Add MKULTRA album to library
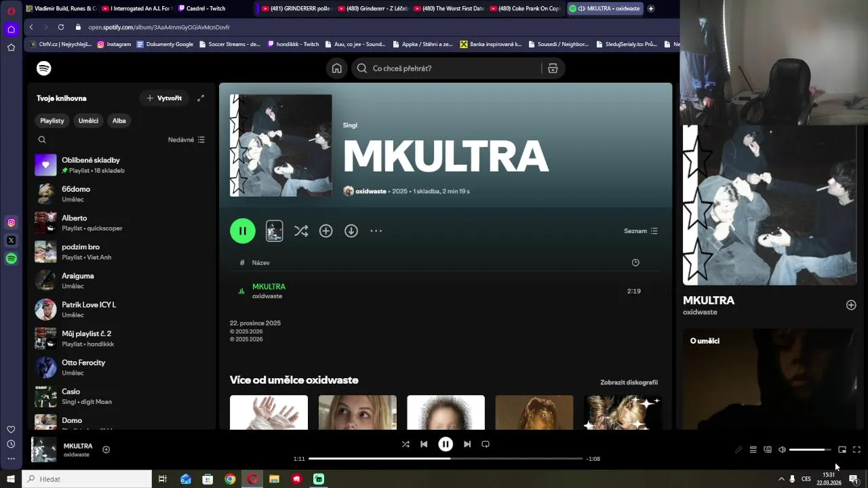868x488 pixels. [326, 231]
